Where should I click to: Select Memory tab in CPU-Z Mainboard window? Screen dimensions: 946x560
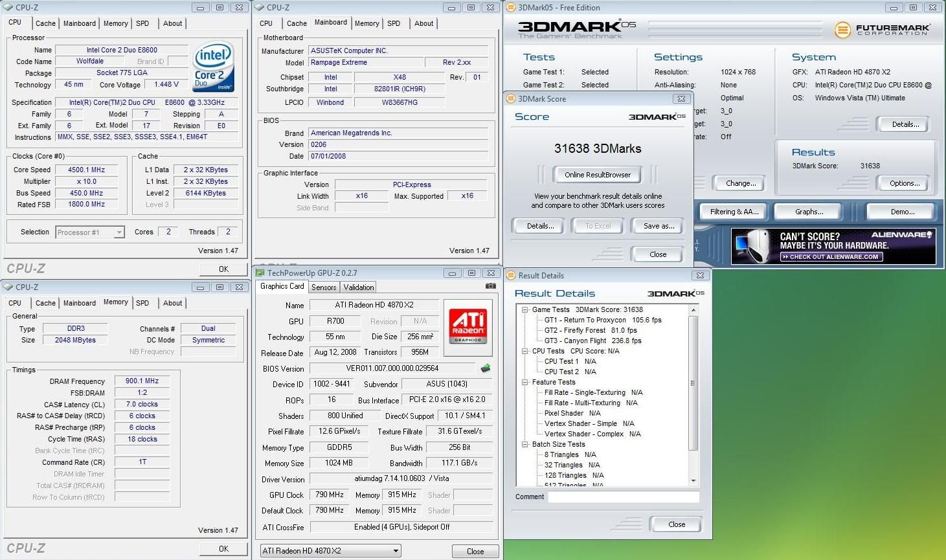(x=366, y=23)
